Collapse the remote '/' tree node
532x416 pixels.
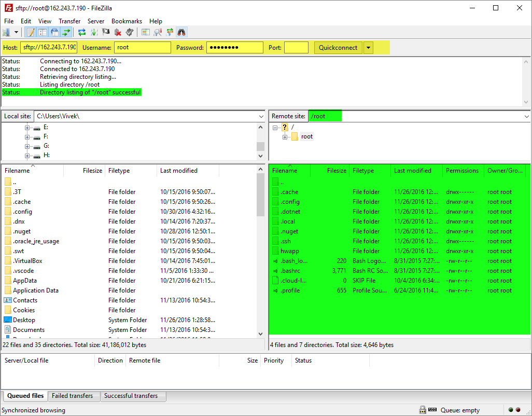275,128
